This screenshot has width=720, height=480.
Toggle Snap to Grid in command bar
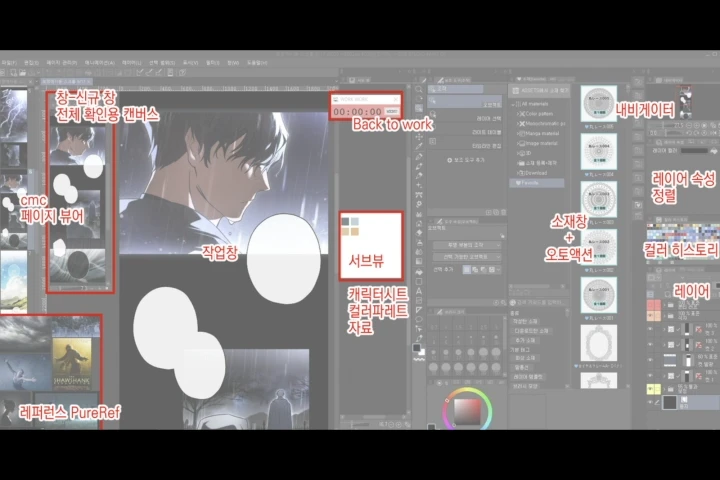(159, 73)
